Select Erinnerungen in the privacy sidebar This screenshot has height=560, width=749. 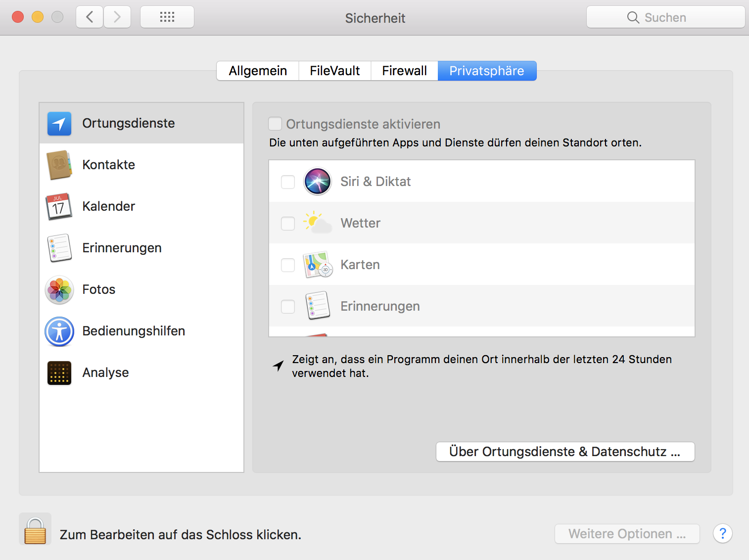tap(141, 248)
